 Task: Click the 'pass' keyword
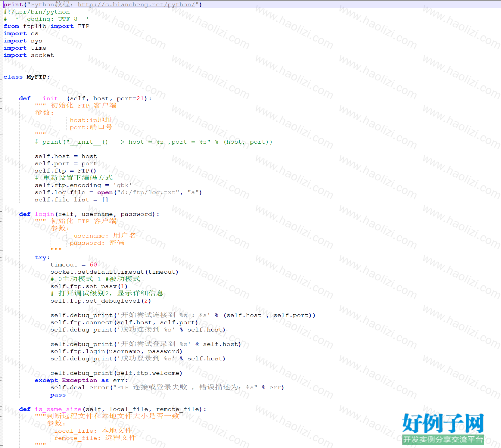tap(58, 395)
